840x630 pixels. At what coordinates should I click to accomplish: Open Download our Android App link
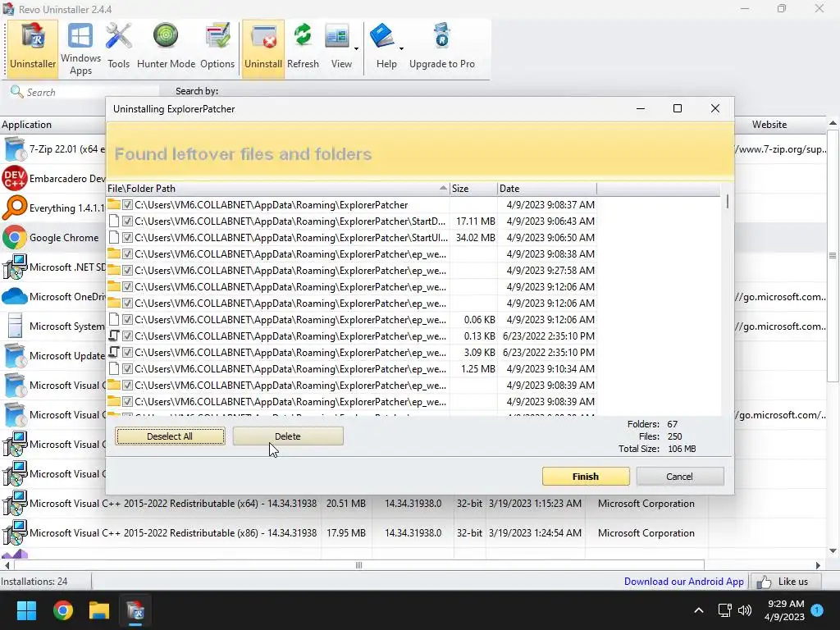(683, 582)
